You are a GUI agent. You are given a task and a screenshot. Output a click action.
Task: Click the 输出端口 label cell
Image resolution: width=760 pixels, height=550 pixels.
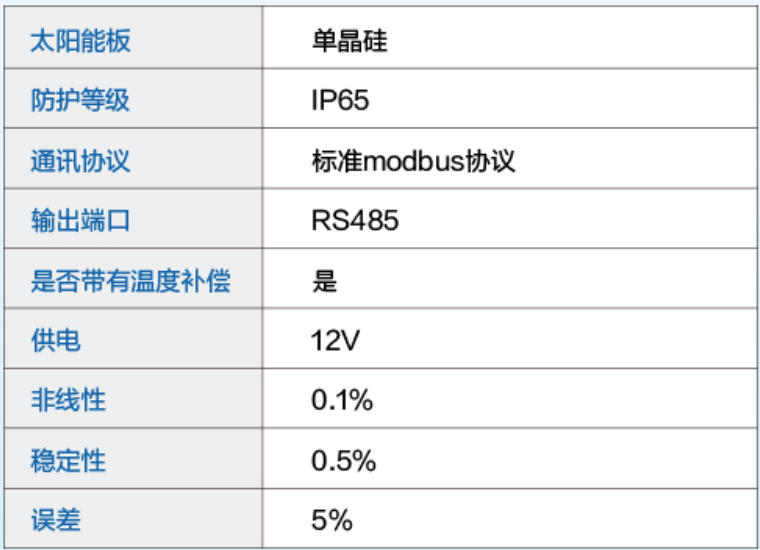(81, 221)
